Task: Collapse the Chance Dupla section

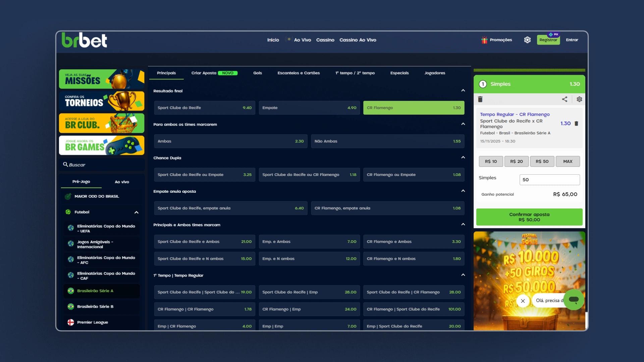Action: point(463,158)
